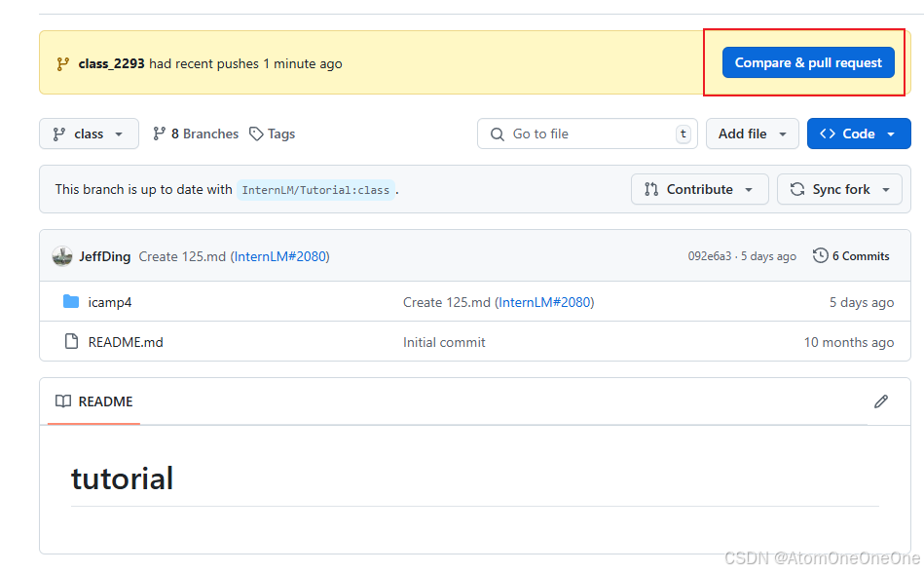The image size is (924, 573).
Task: Open the icamp4 folder
Action: (110, 302)
